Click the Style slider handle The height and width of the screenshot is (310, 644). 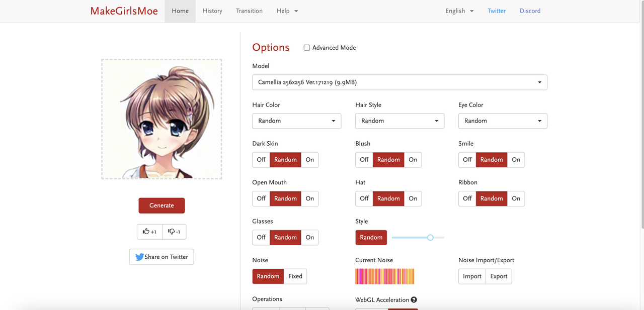pos(430,237)
